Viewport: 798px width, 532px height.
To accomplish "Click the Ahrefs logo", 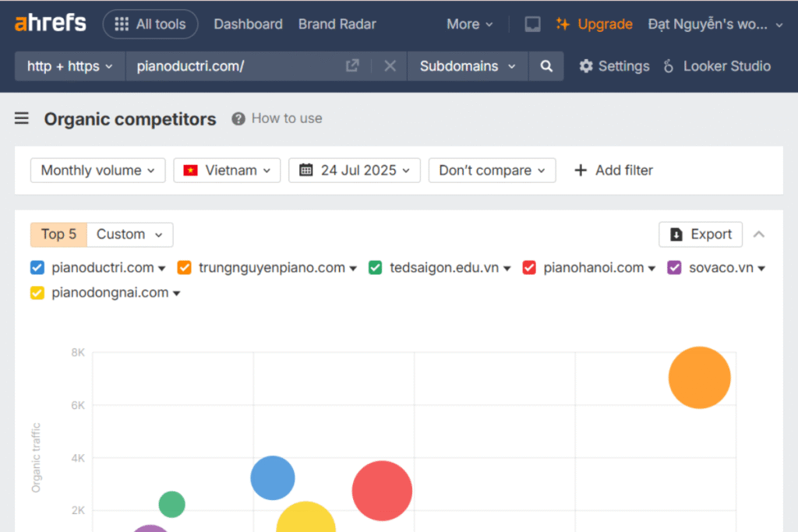I will tap(51, 23).
